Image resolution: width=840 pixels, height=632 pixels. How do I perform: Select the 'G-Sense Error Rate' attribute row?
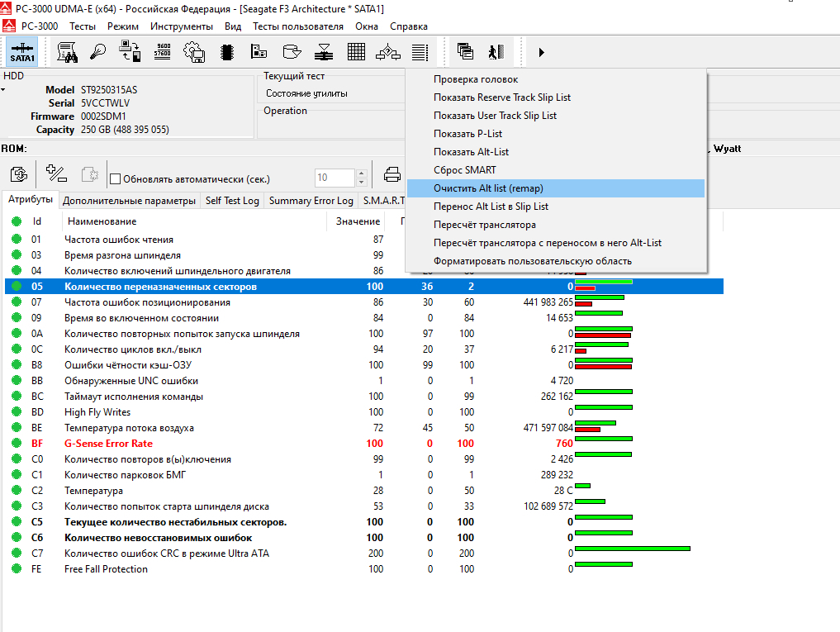[108, 444]
